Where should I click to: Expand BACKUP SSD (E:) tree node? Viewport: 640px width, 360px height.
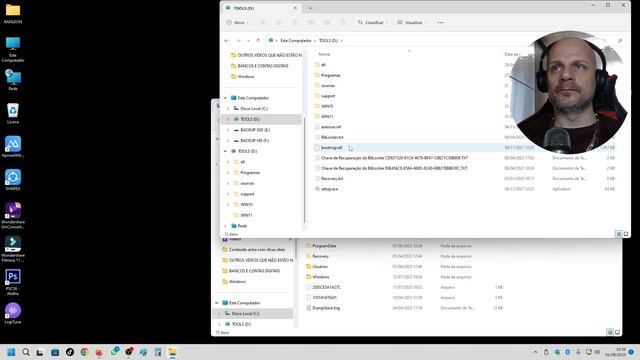228,130
